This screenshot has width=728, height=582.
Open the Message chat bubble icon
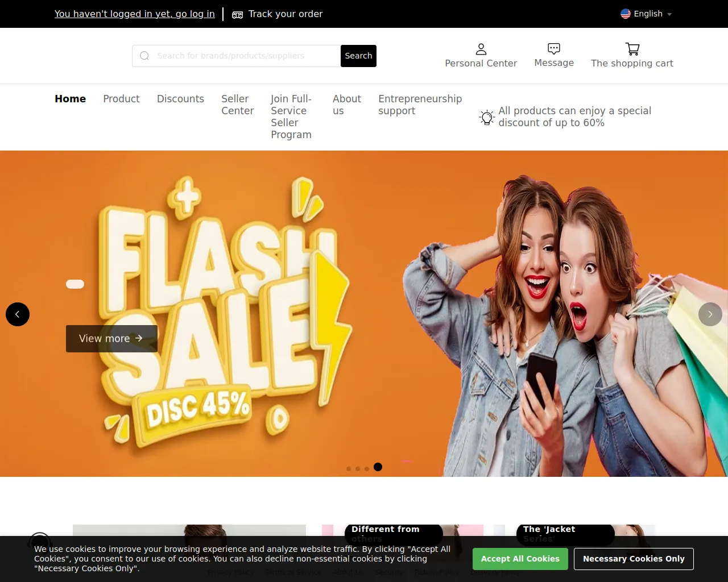click(x=554, y=48)
